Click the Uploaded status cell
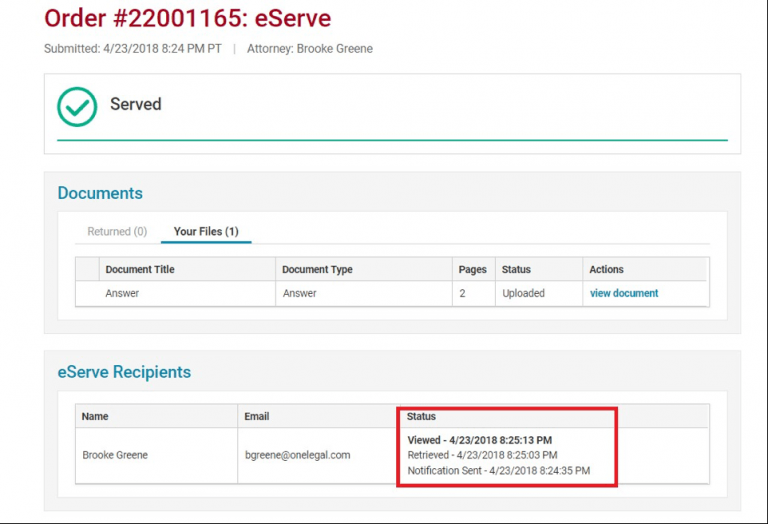The image size is (768, 524). 523,293
